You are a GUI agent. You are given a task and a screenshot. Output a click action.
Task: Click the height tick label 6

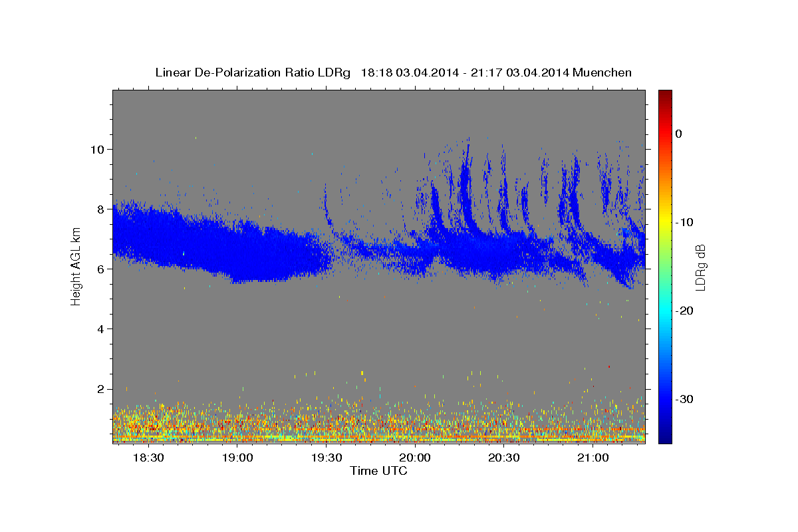point(102,269)
